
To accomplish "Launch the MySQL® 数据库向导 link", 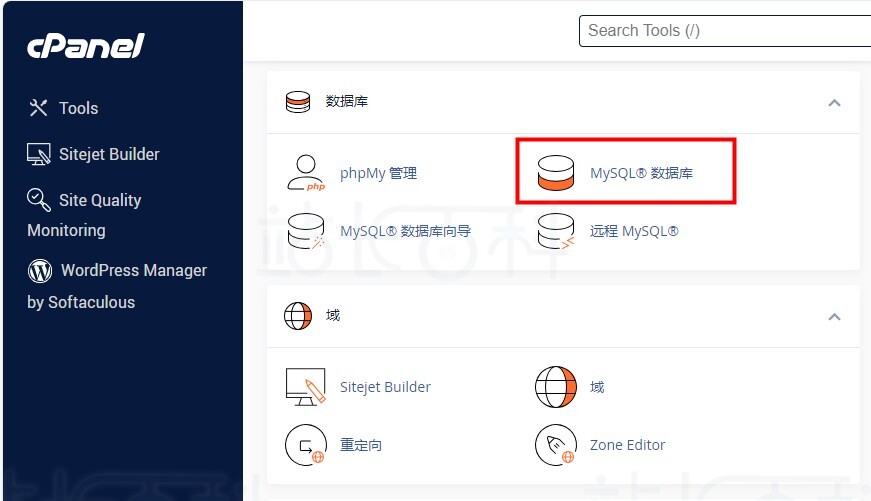I will [406, 231].
